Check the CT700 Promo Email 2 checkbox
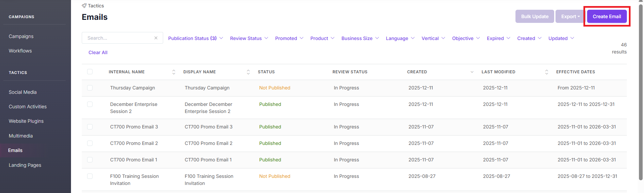Screen dimensions: 644x193 pos(90,143)
